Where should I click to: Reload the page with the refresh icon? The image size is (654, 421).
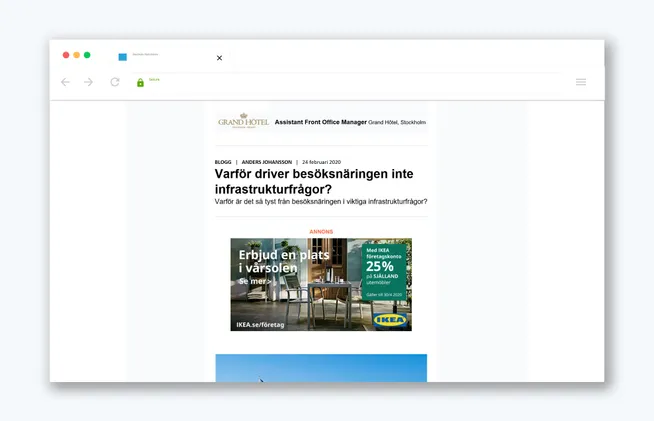pos(115,82)
